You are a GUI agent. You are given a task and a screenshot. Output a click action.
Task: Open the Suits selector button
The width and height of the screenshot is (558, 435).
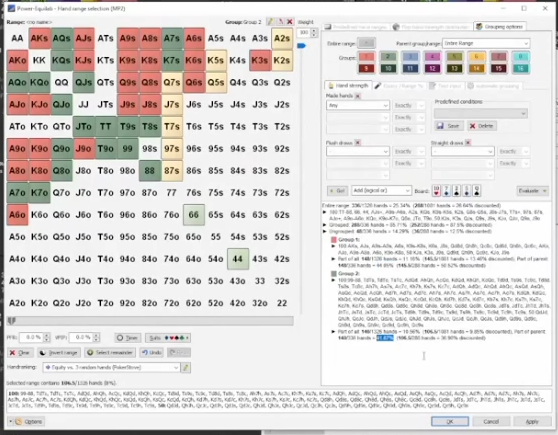[x=167, y=337]
